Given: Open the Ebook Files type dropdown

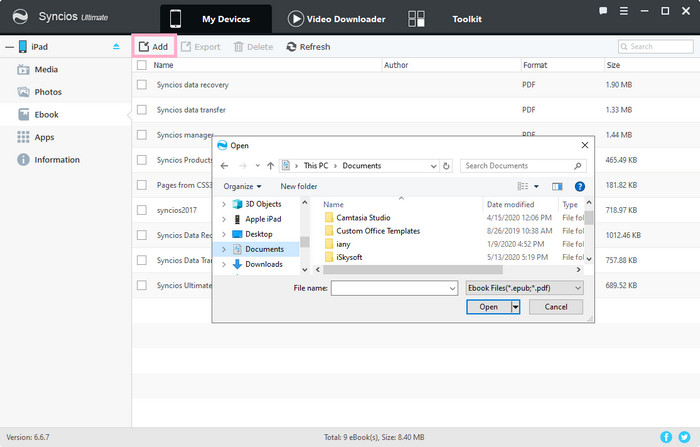Looking at the screenshot, I should 524,288.
